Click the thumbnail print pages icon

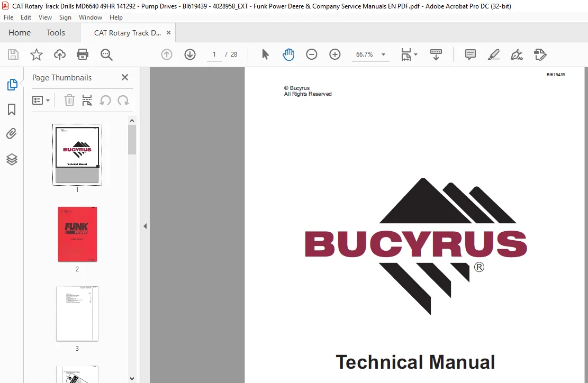(87, 101)
